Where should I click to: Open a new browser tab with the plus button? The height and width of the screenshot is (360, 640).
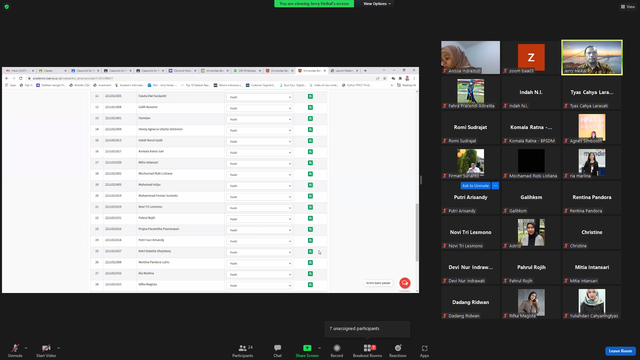[x=365, y=71]
